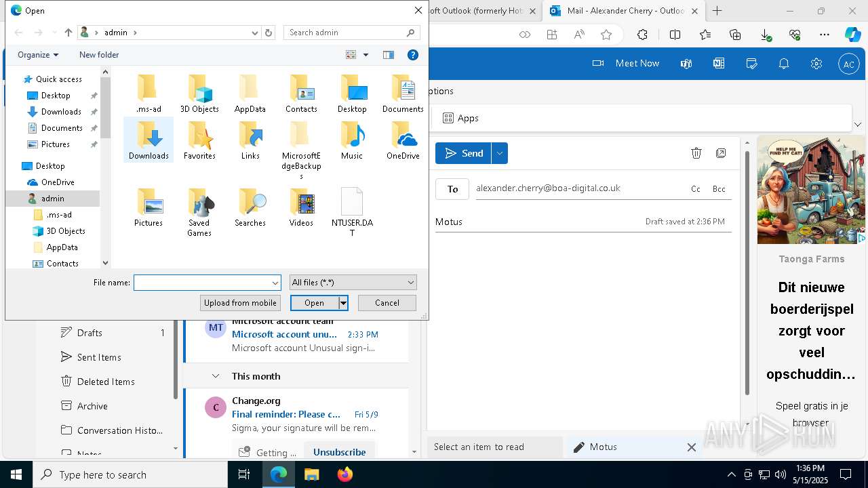Select the .ms-ad folder in file list

pos(149,94)
